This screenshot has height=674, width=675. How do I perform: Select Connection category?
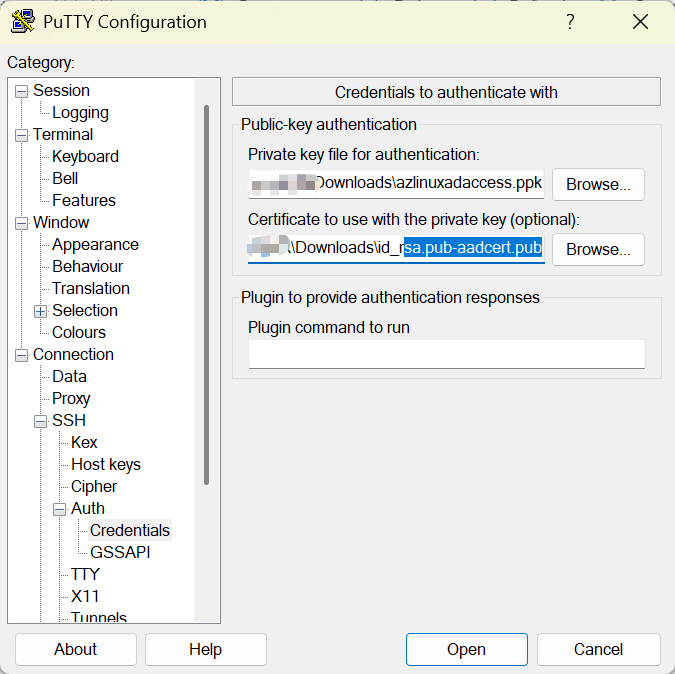(74, 354)
